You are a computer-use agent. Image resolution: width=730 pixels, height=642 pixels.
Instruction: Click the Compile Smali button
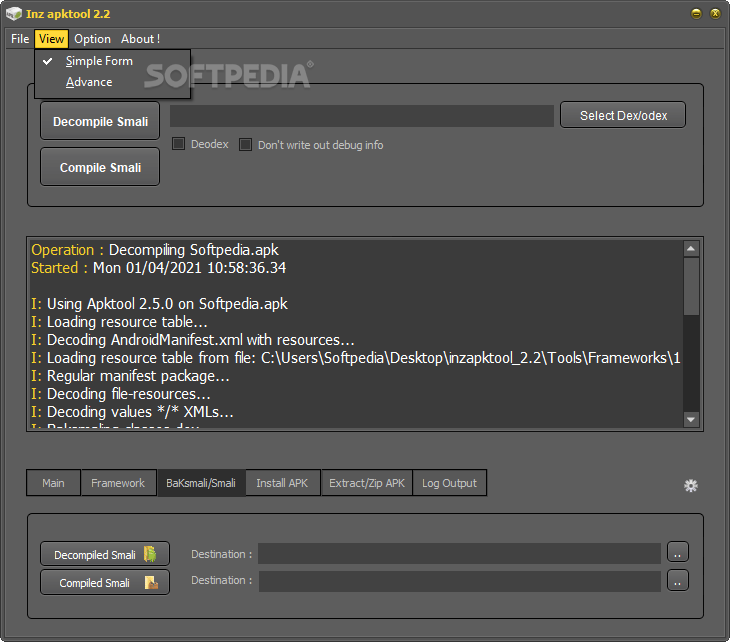pyautogui.click(x=100, y=167)
